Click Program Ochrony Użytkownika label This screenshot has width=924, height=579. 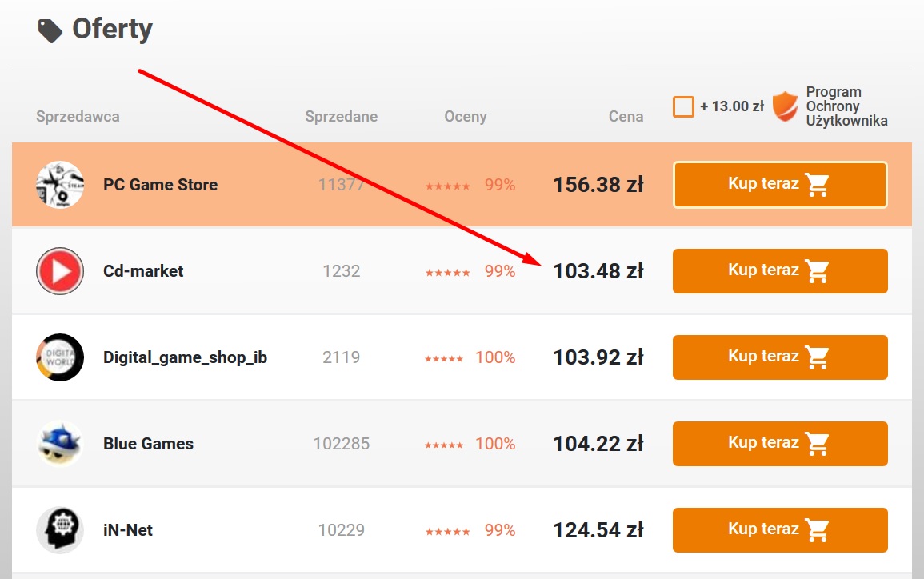click(x=847, y=106)
